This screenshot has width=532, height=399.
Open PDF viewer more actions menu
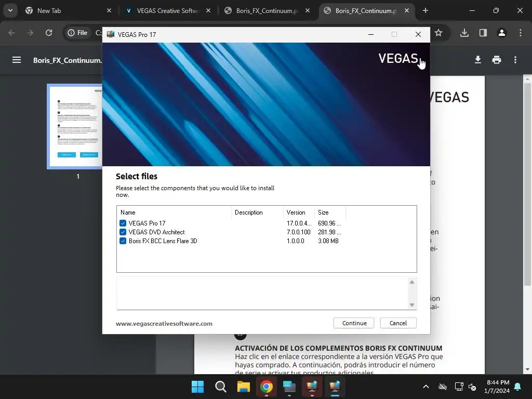515,60
